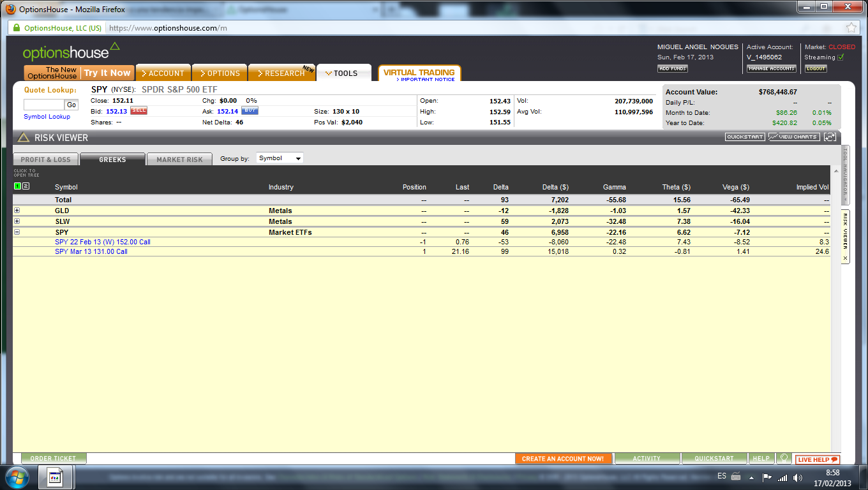Image resolution: width=868 pixels, height=490 pixels.
Task: Open the Order Ticket
Action: click(x=54, y=458)
